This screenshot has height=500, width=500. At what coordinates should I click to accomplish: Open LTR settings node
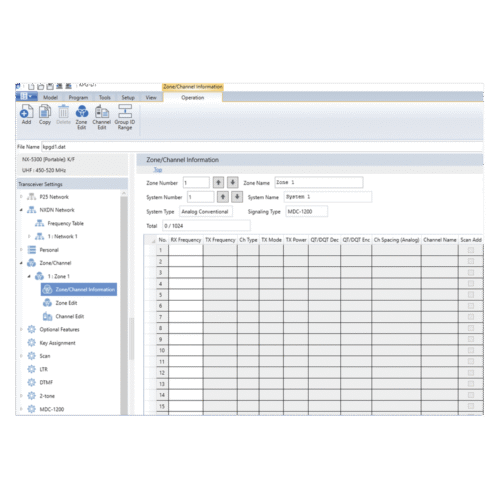[x=44, y=369]
